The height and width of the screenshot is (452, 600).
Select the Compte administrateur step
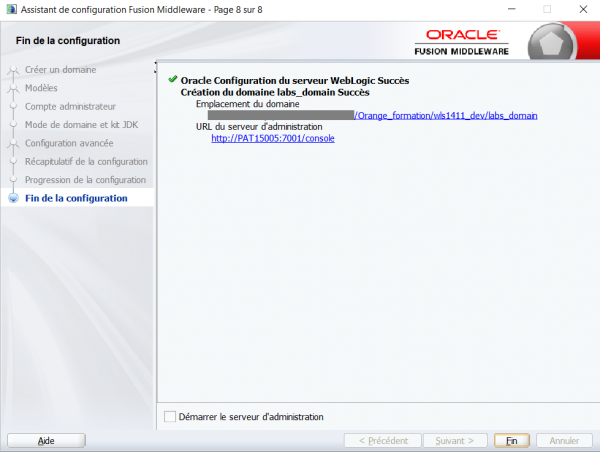[x=70, y=106]
